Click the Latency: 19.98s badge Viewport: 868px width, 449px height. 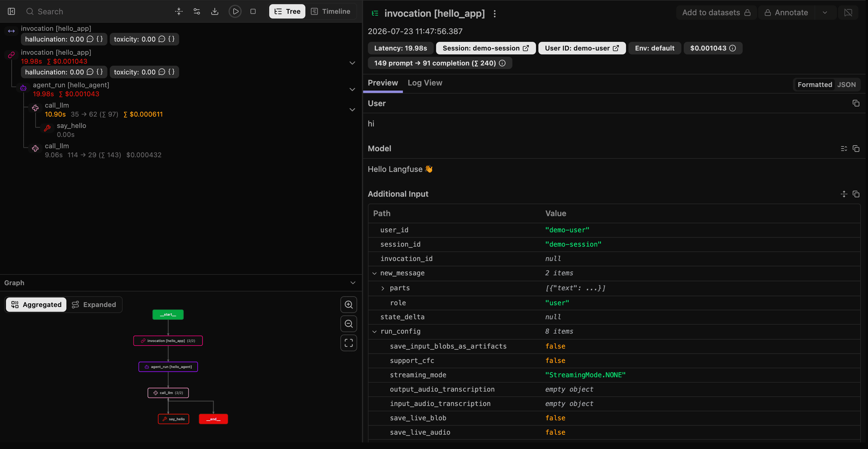[x=401, y=48]
